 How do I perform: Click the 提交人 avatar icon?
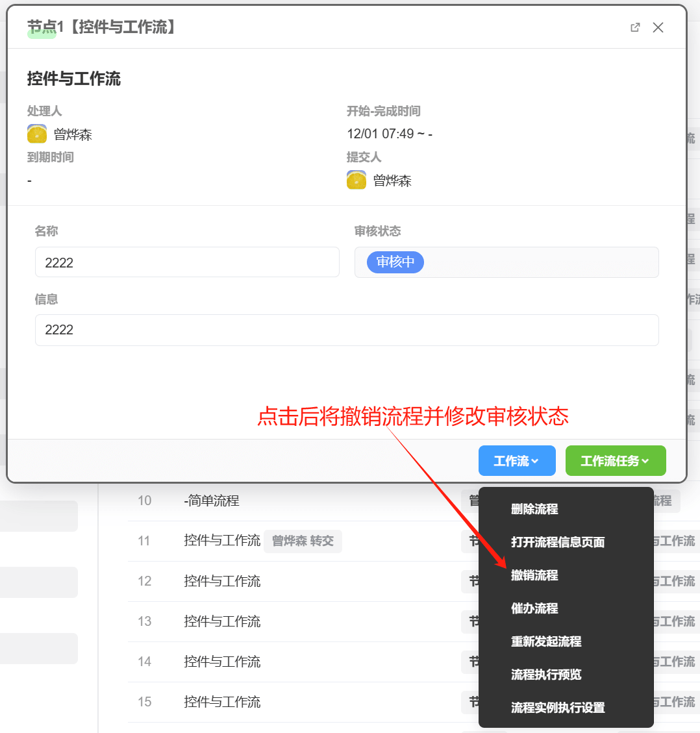[356, 180]
